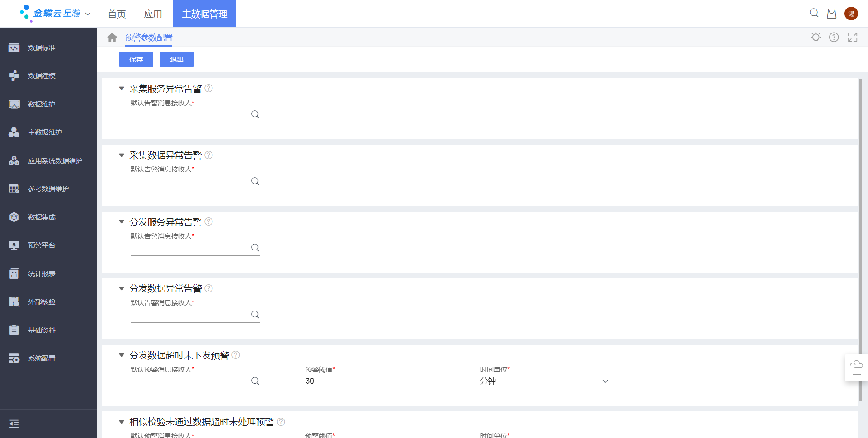Toggle fullscreen mode icon
Viewport: 868px width, 438px height.
pyautogui.click(x=853, y=37)
